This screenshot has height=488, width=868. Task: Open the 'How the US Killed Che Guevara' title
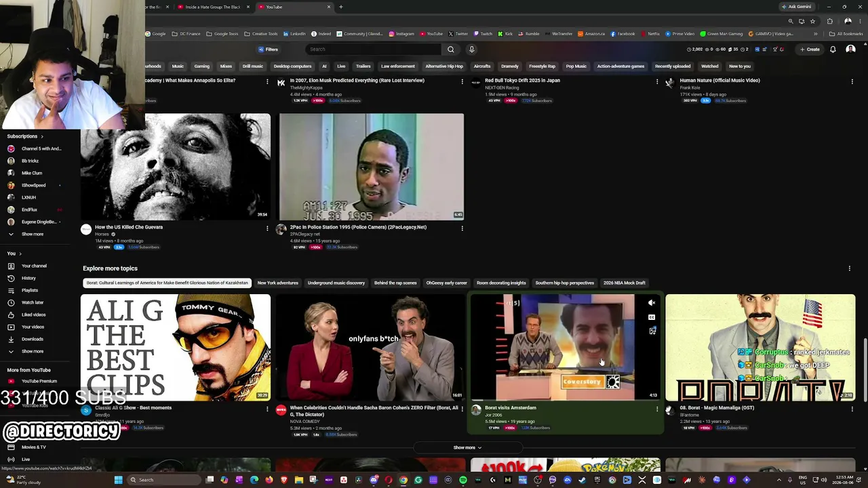tap(129, 227)
